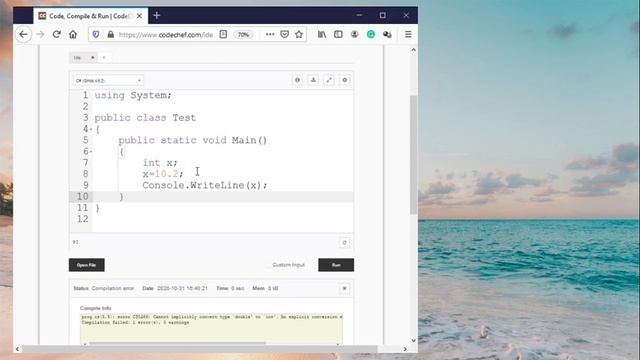This screenshot has height=360, width=640.
Task: Go back to the previous page
Action: coord(23,34)
